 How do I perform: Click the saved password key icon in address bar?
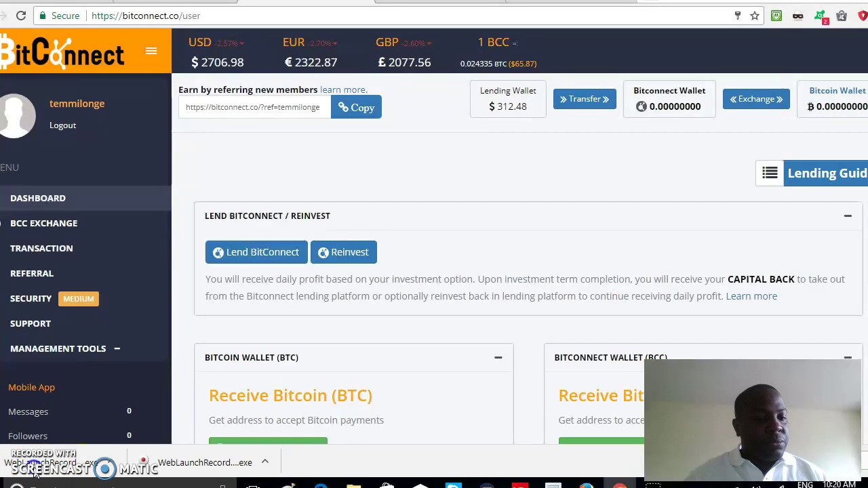738,16
